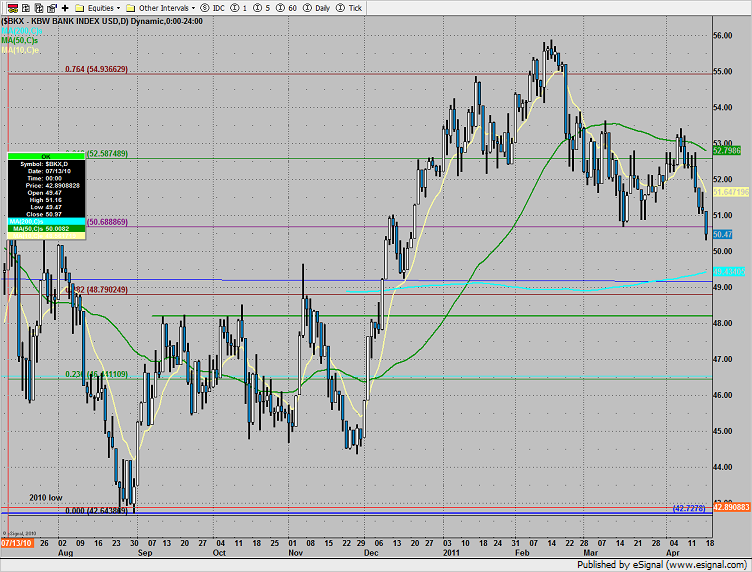Image resolution: width=752 pixels, height=572 pixels.
Task: Click the green OK button in cursor window
Action: point(46,156)
